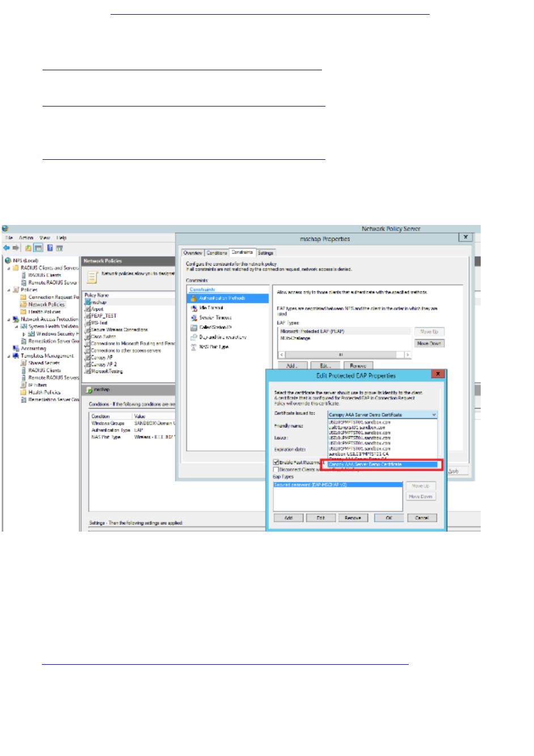
Task: Toggle Disconnect Clients without Cryptobinding checkbox
Action: click(x=277, y=469)
